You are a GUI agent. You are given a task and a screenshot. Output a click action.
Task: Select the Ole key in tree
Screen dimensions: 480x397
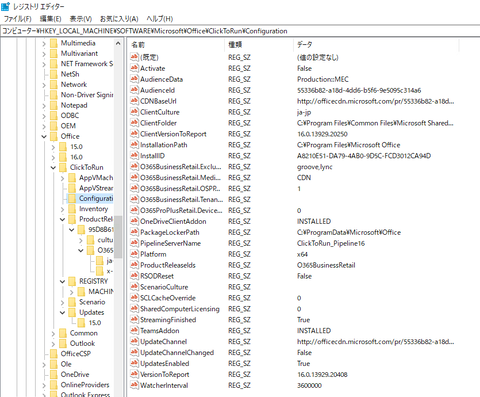coord(66,364)
